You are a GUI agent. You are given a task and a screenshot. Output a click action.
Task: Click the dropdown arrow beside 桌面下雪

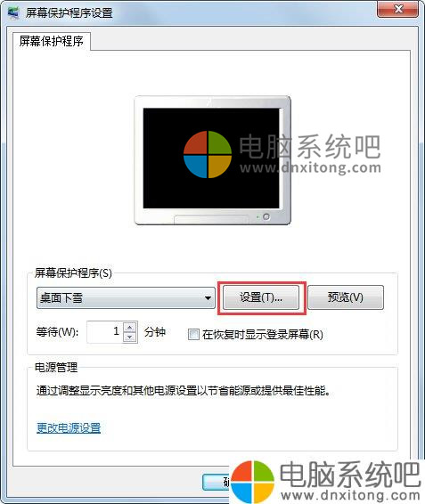[208, 298]
